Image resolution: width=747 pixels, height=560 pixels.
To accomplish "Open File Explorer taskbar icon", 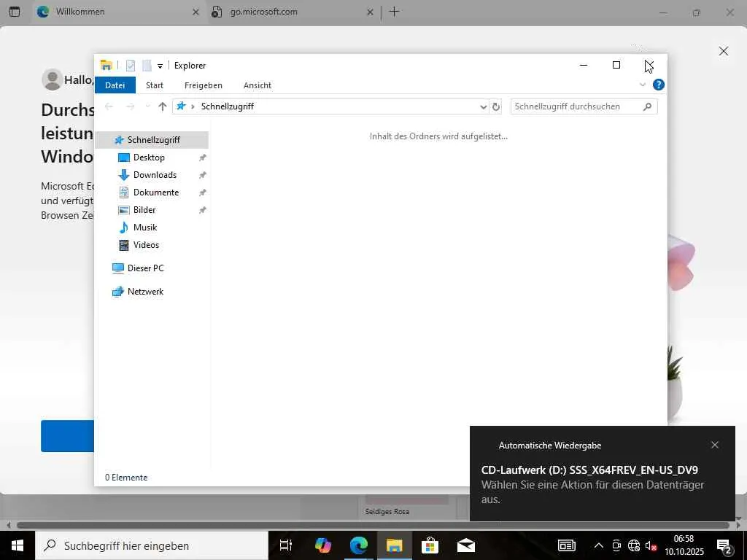I will coord(395,545).
